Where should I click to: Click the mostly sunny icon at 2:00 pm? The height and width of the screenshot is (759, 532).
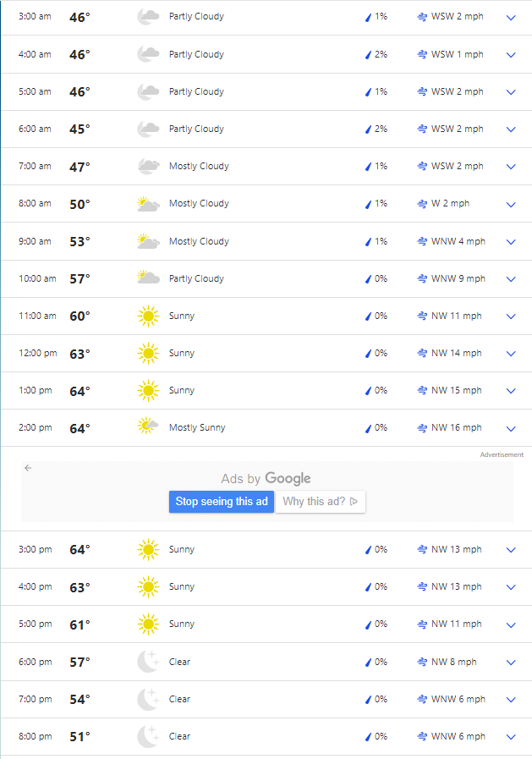click(x=147, y=426)
